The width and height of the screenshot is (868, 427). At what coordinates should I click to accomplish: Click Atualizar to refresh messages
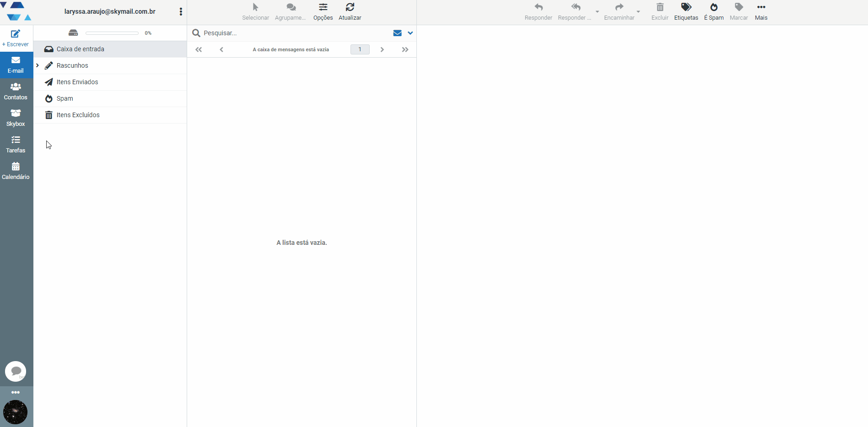[350, 12]
